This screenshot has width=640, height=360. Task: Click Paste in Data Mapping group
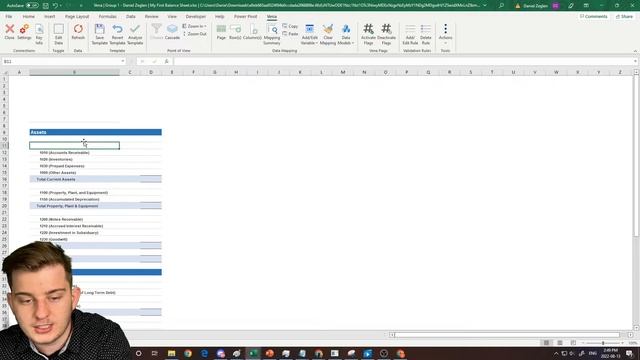coord(290,34)
